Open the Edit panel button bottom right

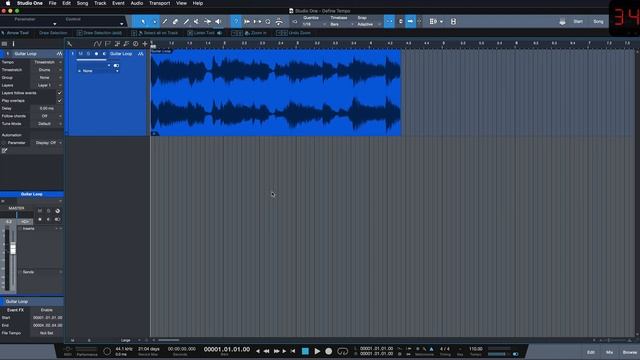click(x=591, y=352)
